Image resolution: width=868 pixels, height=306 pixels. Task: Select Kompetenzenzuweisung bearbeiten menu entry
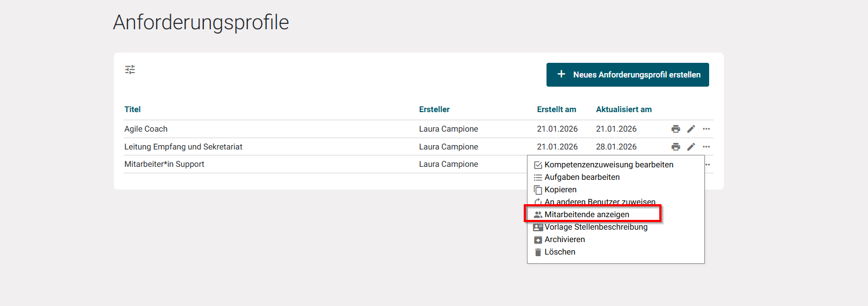[x=608, y=165]
